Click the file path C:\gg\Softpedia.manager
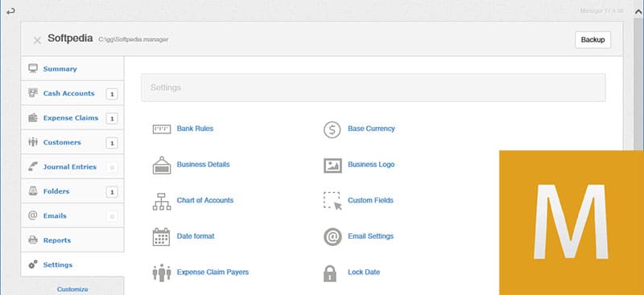The width and height of the screenshot is (644, 295). tap(134, 39)
